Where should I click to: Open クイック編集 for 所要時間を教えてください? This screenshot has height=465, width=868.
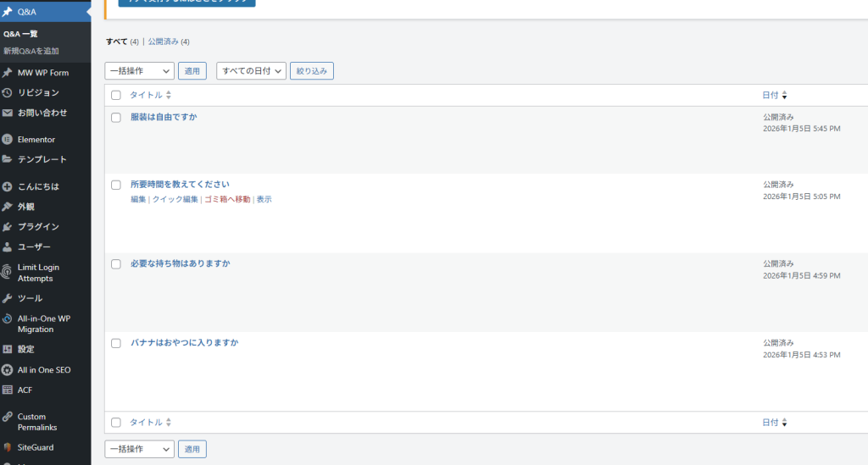coord(175,200)
